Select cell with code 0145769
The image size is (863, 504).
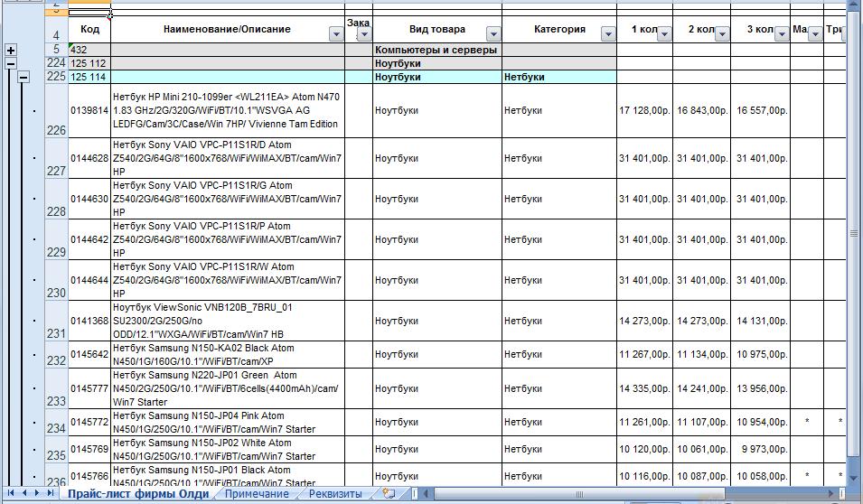(x=89, y=450)
